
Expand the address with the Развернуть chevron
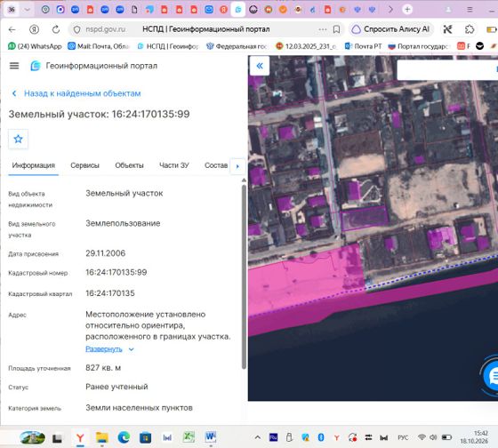click(x=132, y=349)
